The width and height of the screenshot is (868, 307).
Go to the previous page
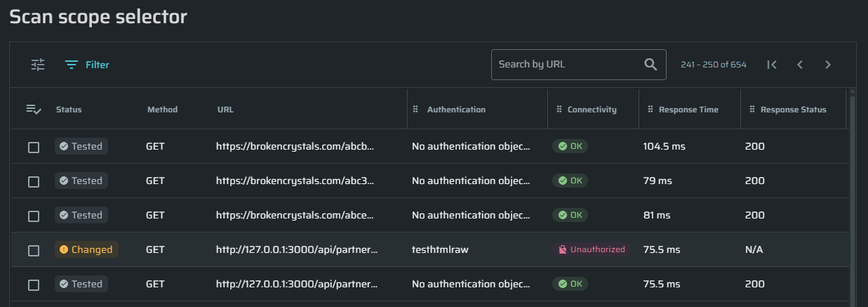click(x=800, y=65)
